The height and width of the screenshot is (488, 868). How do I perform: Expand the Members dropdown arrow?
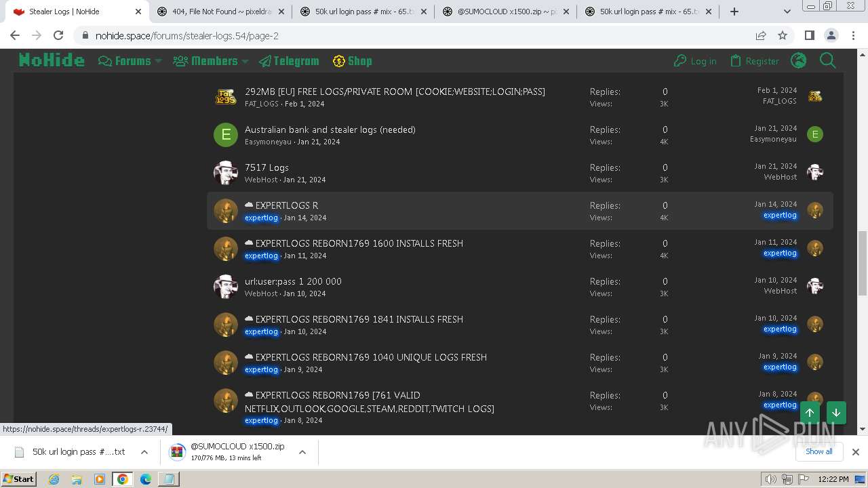pyautogui.click(x=245, y=61)
